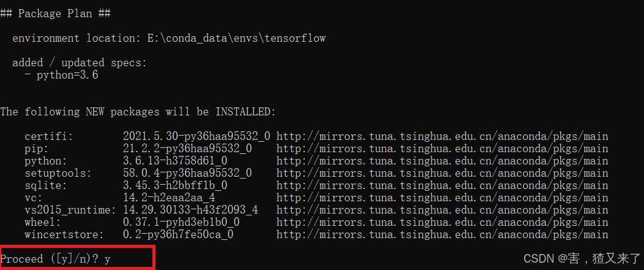The image size is (644, 270).
Task: Click the vs2015_runtime package mirror URL
Action: (442, 210)
